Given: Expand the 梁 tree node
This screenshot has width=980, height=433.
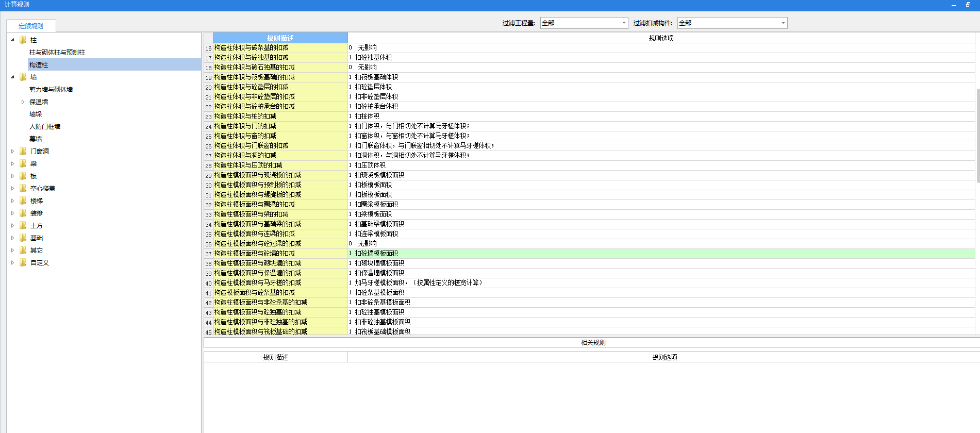Looking at the screenshot, I should pos(13,163).
